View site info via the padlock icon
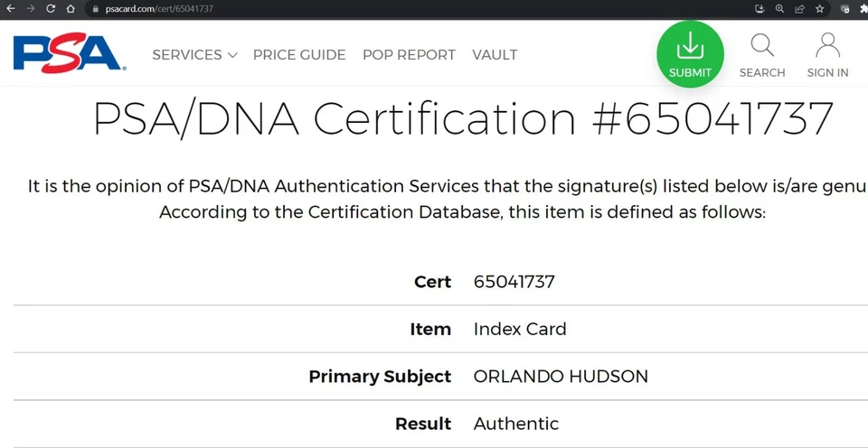 click(x=94, y=8)
